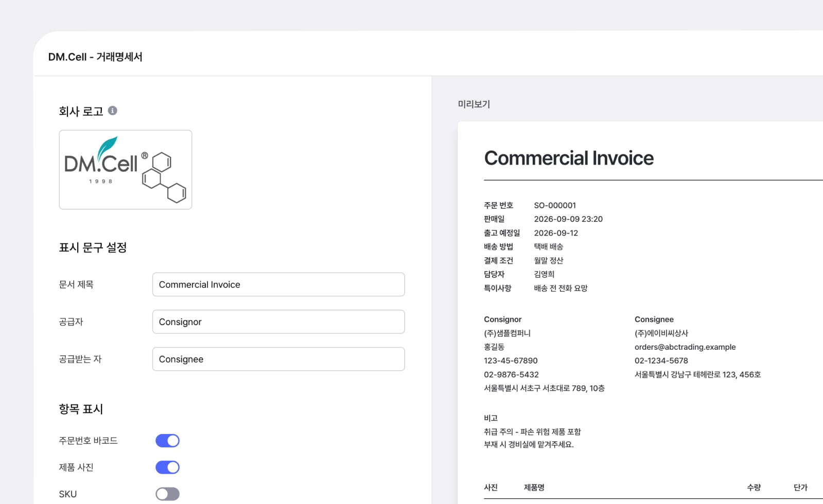
Task: Click the Consignee heading in preview
Action: coord(654,319)
